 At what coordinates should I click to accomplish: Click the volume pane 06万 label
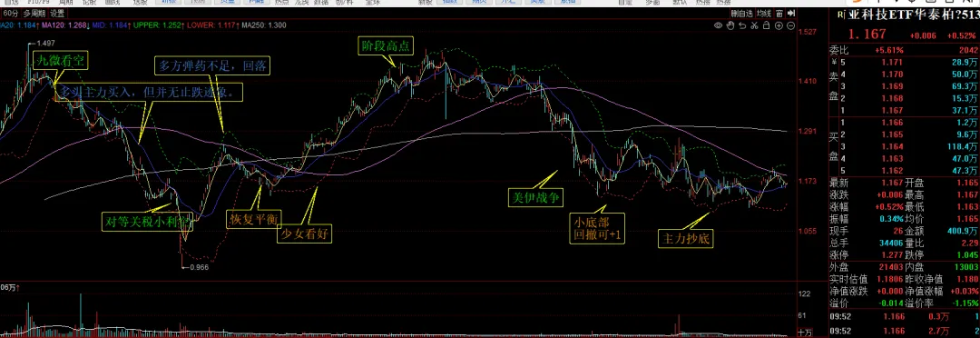[9, 288]
